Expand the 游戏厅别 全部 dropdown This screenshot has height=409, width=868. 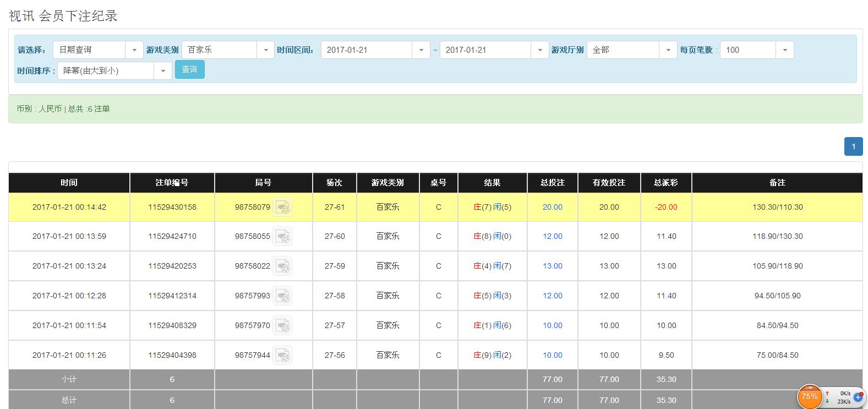point(632,50)
